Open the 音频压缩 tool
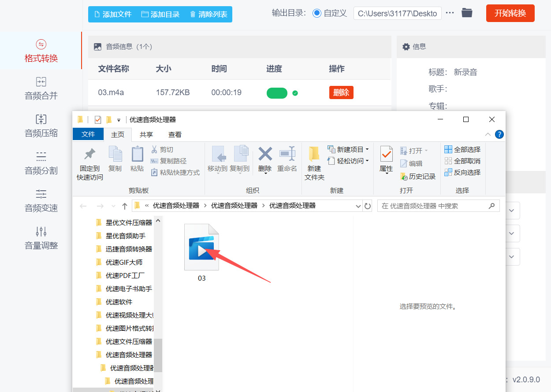 41,126
